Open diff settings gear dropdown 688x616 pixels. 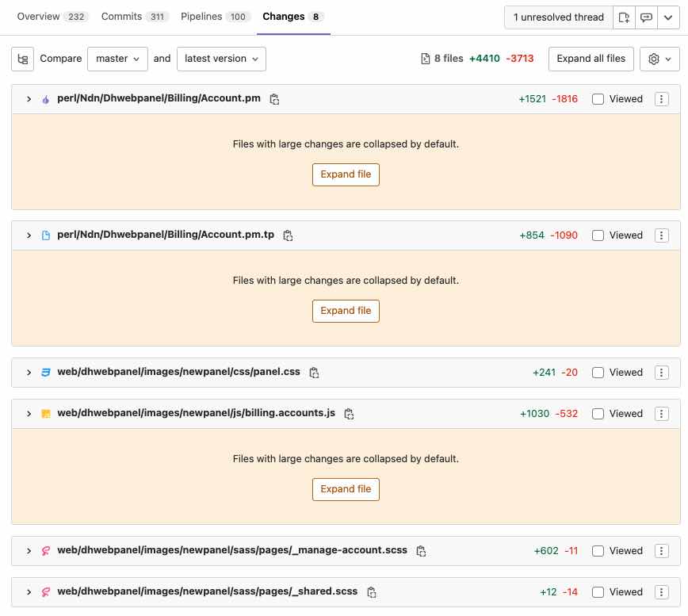coord(659,59)
